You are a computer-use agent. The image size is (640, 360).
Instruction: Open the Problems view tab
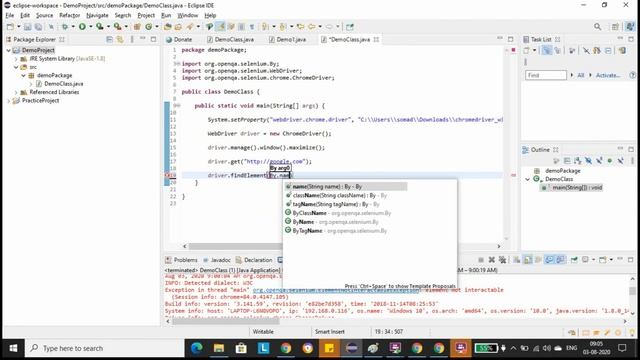tap(181, 260)
